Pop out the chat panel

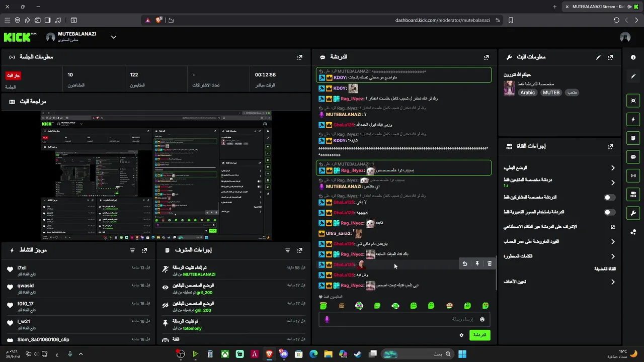coord(486,57)
